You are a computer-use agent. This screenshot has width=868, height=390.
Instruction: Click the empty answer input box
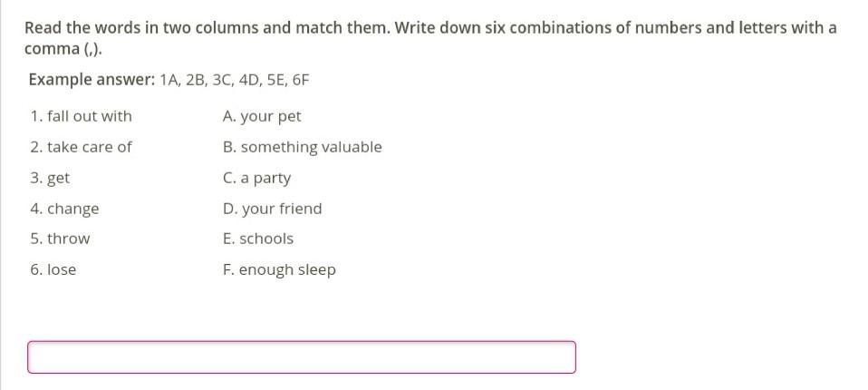click(x=301, y=356)
